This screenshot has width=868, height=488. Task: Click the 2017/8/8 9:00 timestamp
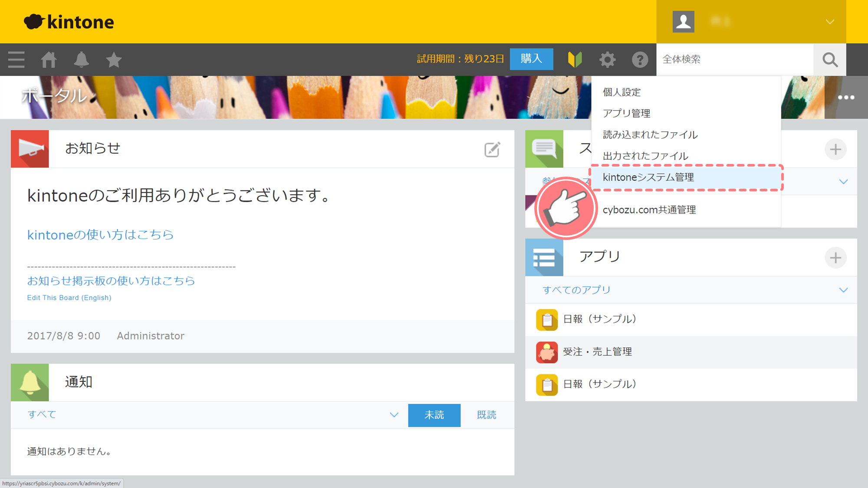[64, 336]
